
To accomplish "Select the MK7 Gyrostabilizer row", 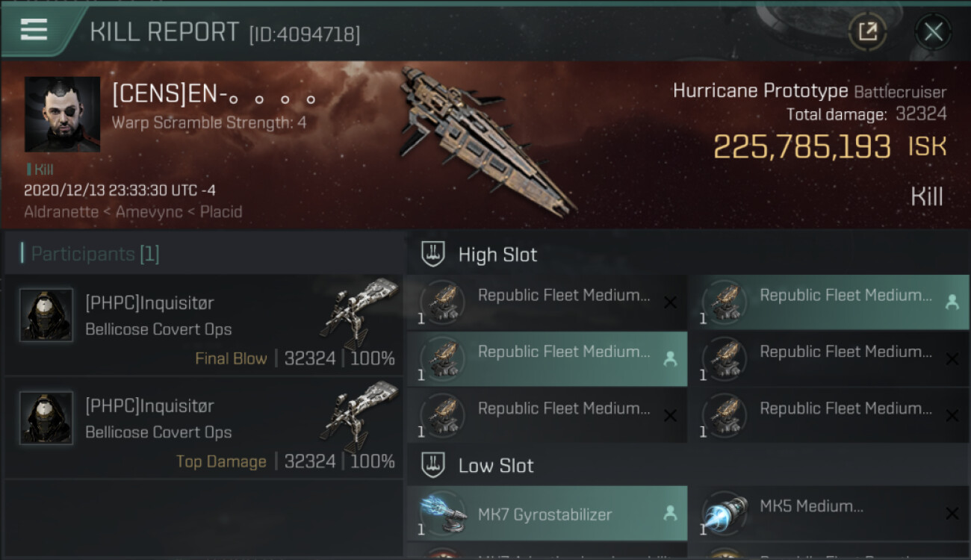I will click(x=547, y=514).
